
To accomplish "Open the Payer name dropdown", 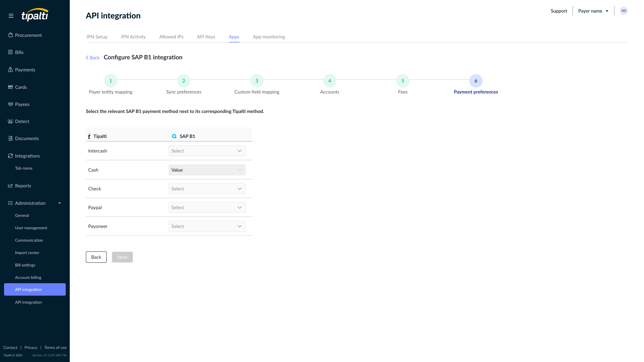I will pos(593,11).
